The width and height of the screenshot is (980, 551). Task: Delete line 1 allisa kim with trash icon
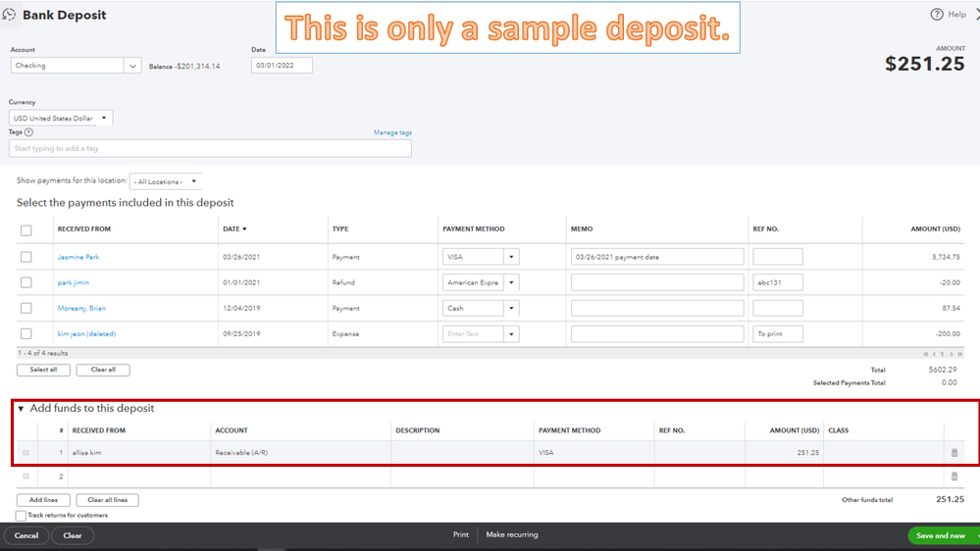pyautogui.click(x=954, y=453)
